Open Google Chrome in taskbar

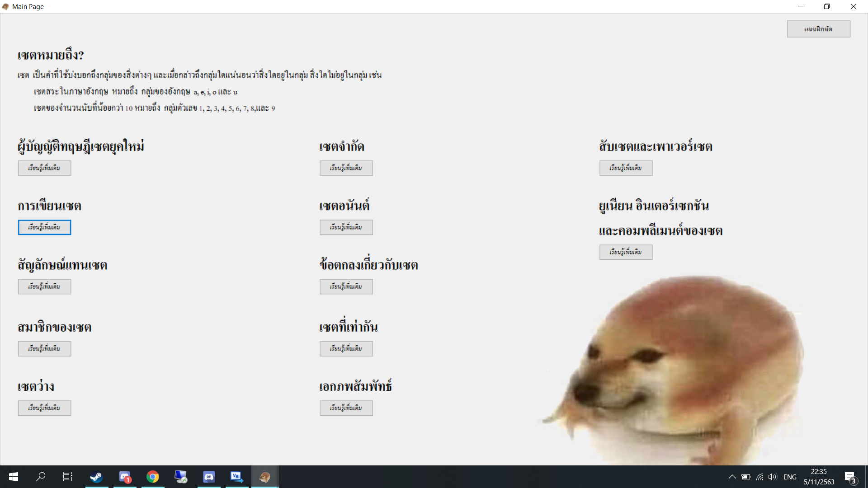153,477
